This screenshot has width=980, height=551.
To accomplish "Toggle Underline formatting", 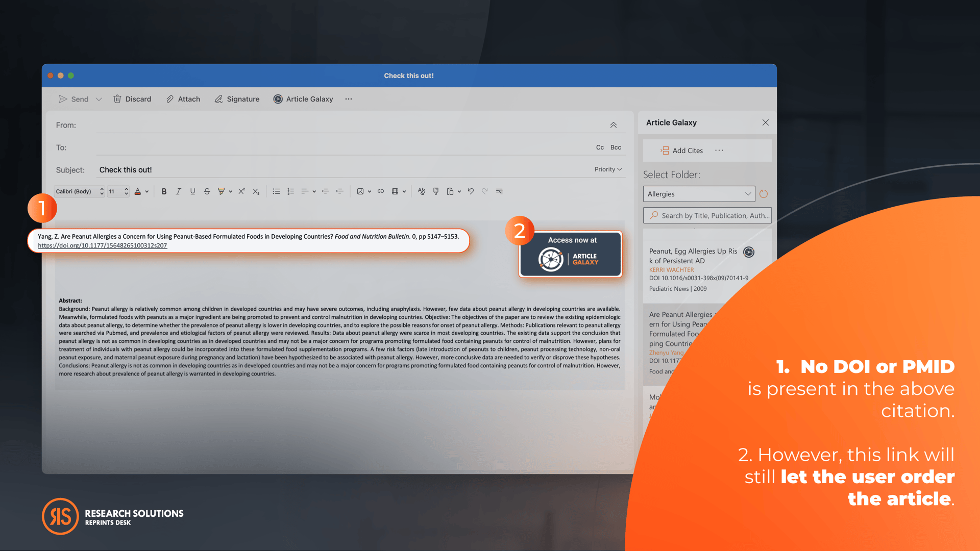I will coord(192,191).
